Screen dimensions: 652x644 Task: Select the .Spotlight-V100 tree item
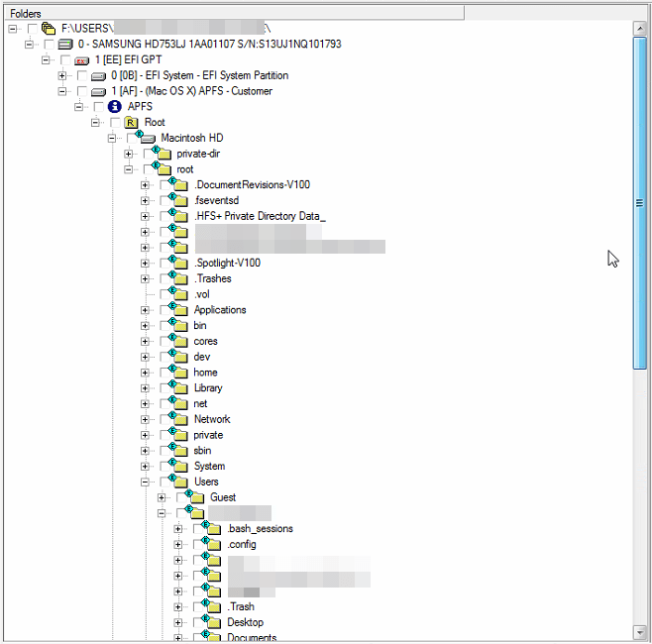click(227, 264)
